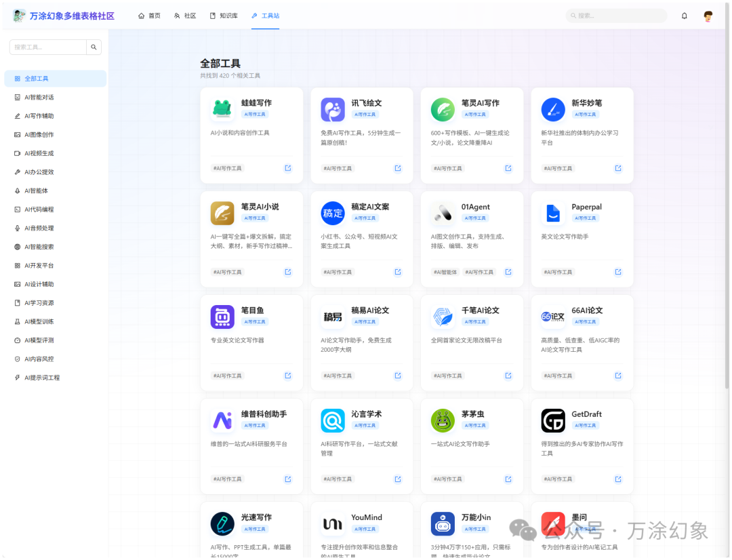Select the 讯飞绘文 app icon

(332, 108)
